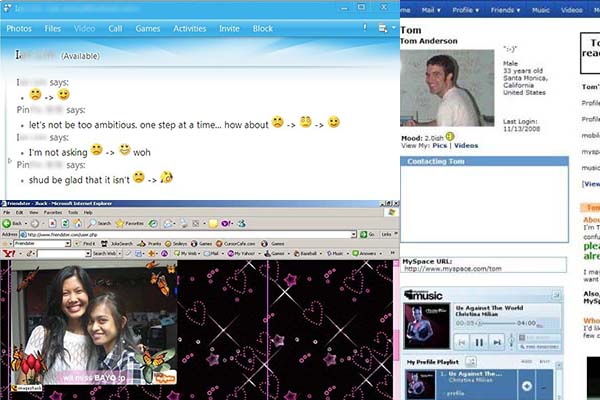Open the Help menu in Internet Explorer

pyautogui.click(x=88, y=212)
